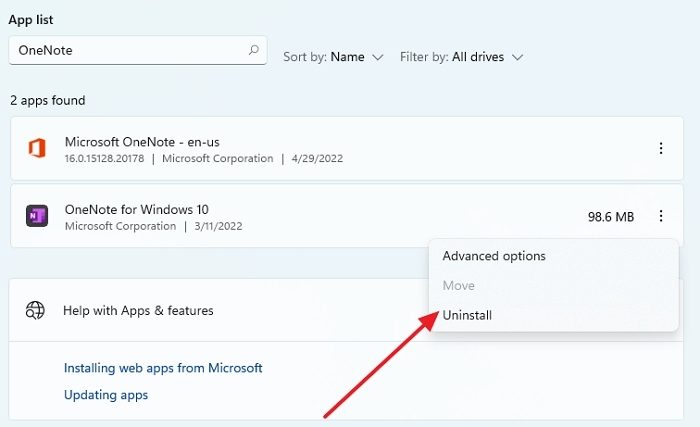Click the search magnifier icon in App list
Screen dimensions: 700x427
click(253, 49)
